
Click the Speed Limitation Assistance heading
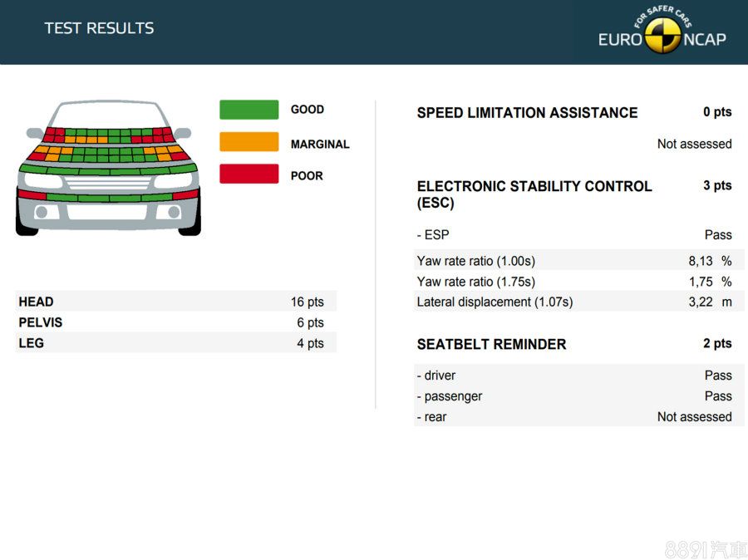point(527,113)
